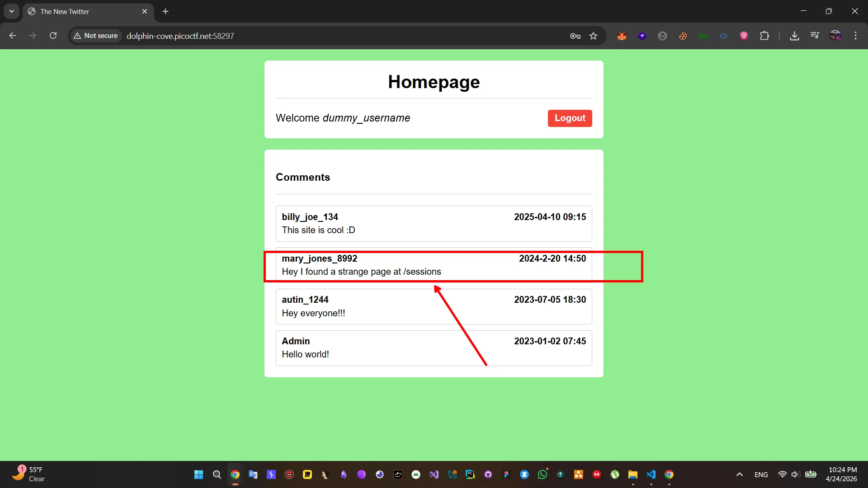The height and width of the screenshot is (488, 868).
Task: Open the MetaMask fox extension
Action: click(622, 36)
